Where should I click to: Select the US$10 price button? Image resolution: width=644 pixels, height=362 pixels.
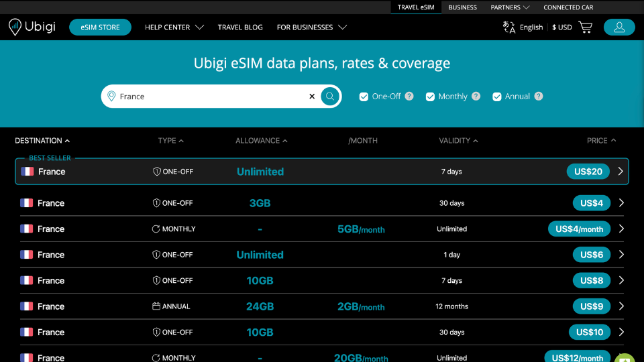point(590,332)
